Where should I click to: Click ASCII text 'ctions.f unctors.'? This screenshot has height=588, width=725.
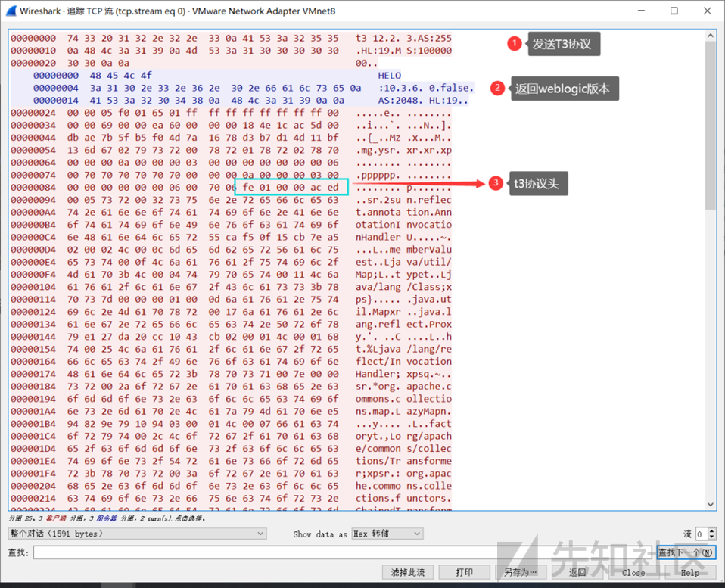[x=403, y=498]
